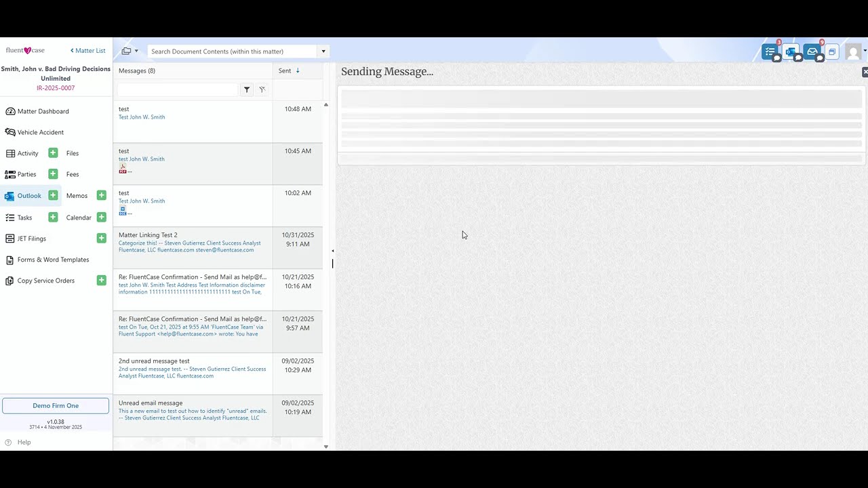Open the tasks checklist icon in top bar

coord(770,52)
